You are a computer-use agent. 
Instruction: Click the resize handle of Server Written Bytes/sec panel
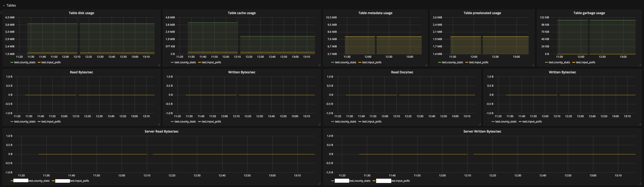click(640, 183)
